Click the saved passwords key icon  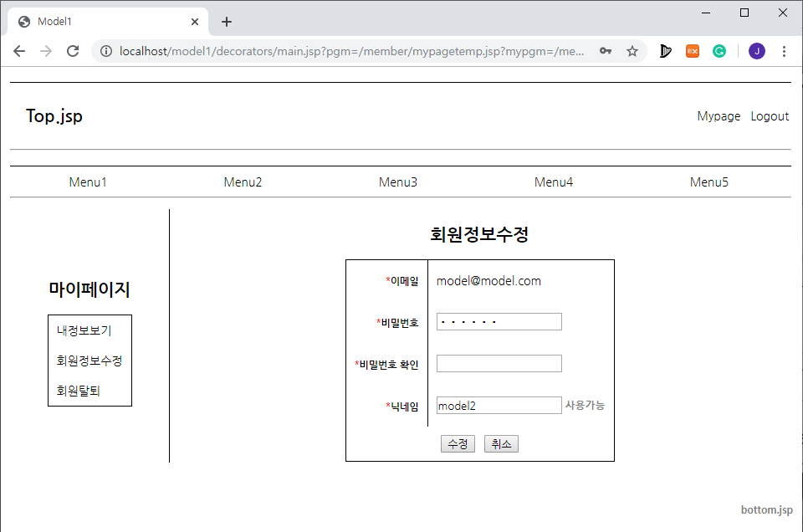click(606, 51)
